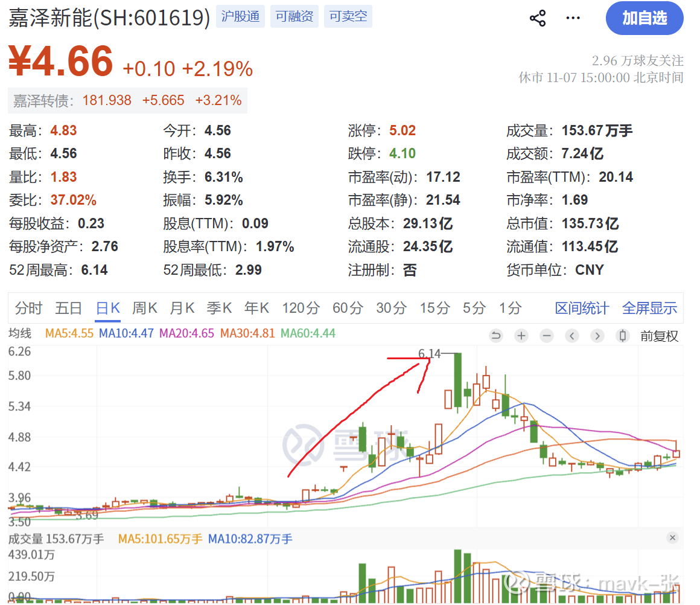Click the MA60:4.44 moving average label

(x=308, y=333)
